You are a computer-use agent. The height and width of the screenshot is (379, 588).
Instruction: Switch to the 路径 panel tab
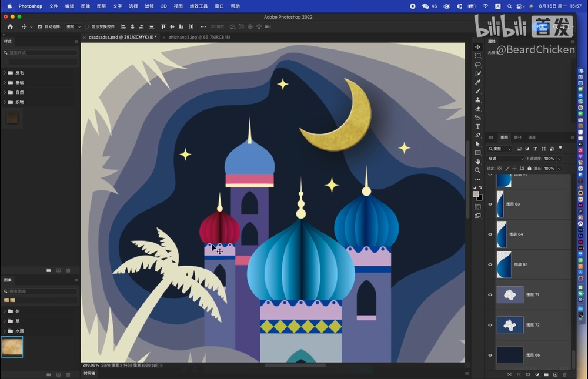(x=518, y=137)
